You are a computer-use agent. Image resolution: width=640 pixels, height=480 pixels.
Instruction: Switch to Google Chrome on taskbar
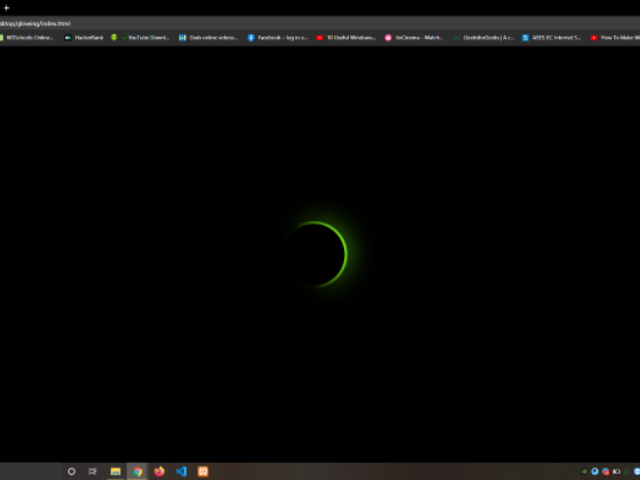click(x=138, y=471)
